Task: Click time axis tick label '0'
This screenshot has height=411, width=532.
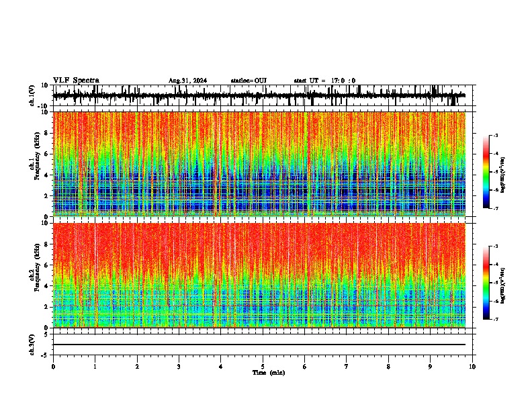Action: click(x=53, y=367)
